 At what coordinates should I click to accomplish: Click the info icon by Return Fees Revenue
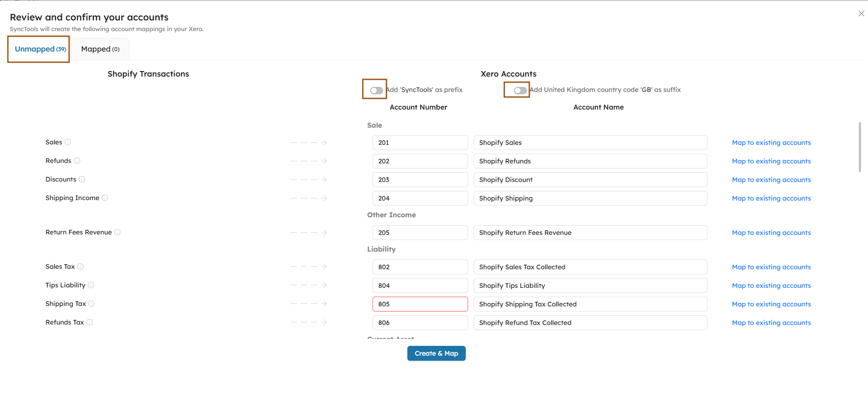point(117,232)
